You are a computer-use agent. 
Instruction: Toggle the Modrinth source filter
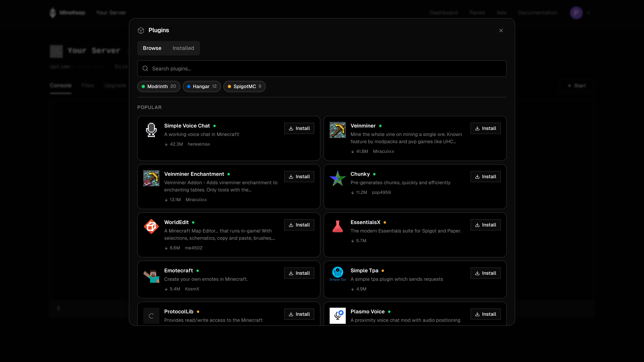(x=159, y=86)
